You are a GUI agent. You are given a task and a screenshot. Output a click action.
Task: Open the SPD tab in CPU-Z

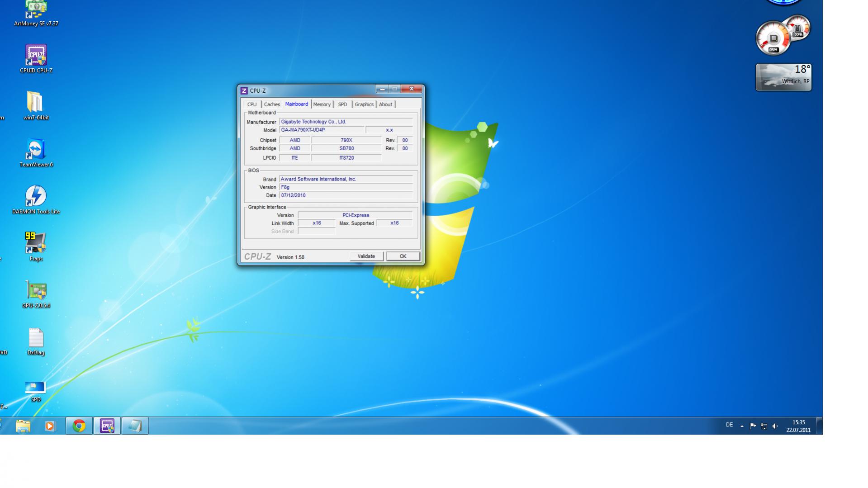[x=342, y=104]
